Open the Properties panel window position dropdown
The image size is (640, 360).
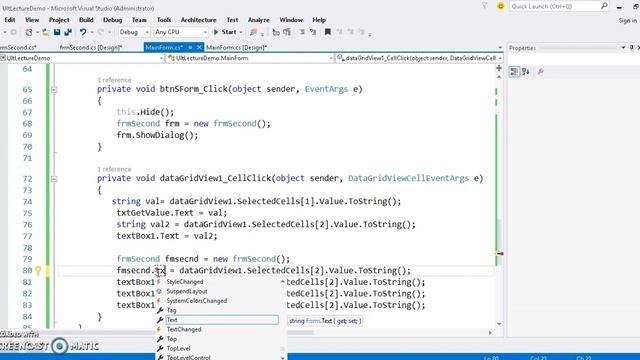[x=623, y=48]
